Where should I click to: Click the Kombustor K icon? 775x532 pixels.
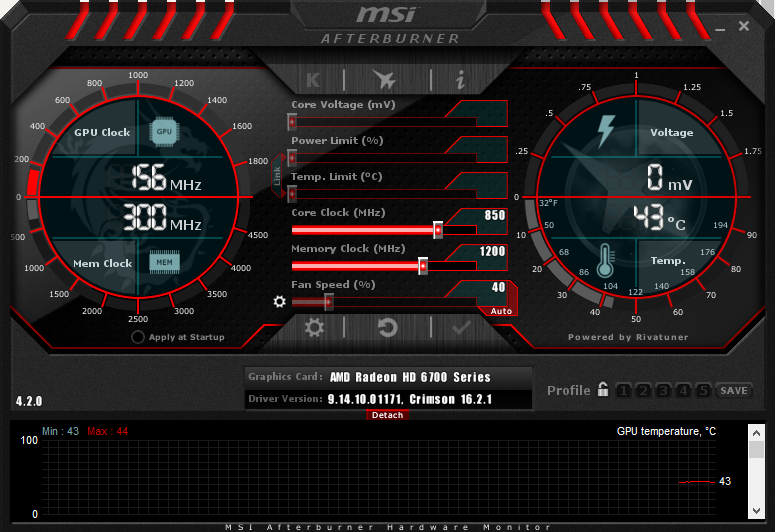coord(313,80)
